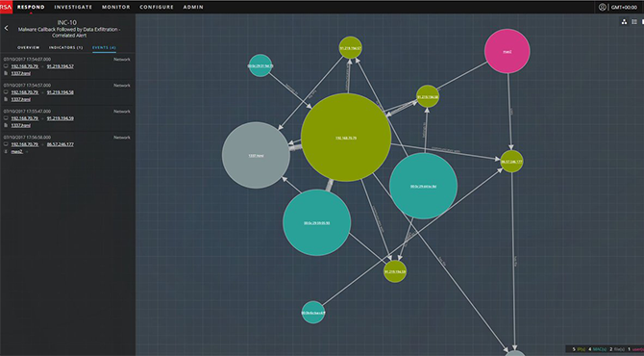Click the user icon next to maxi2 in event list
This screenshot has height=356, width=644.
(x=6, y=151)
